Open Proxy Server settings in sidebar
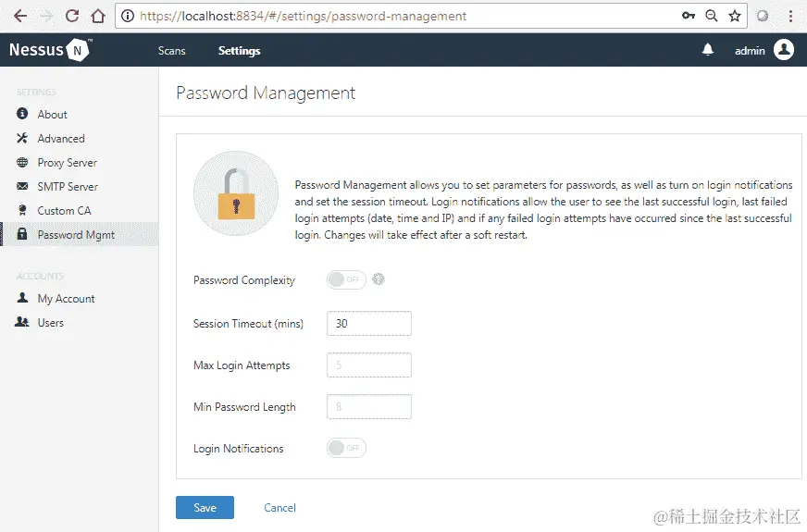 tap(67, 163)
